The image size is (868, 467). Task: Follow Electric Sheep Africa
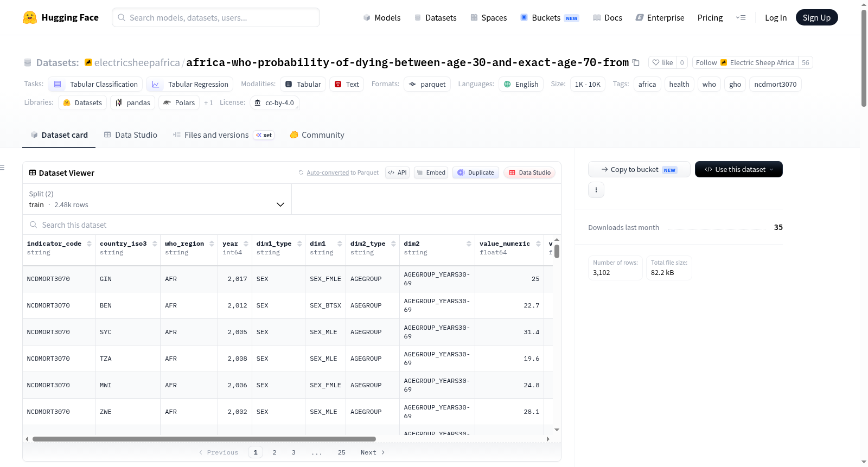click(745, 63)
